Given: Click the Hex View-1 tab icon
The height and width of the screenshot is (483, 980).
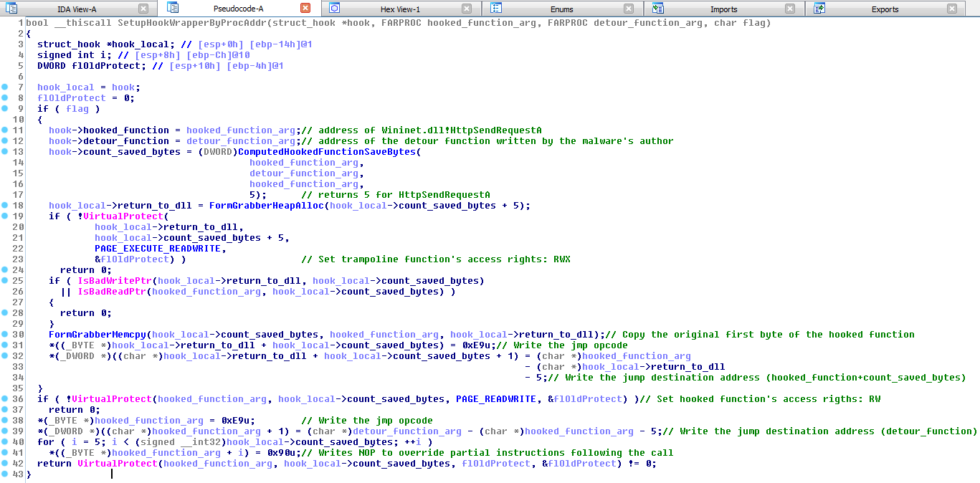Looking at the screenshot, I should point(334,9).
